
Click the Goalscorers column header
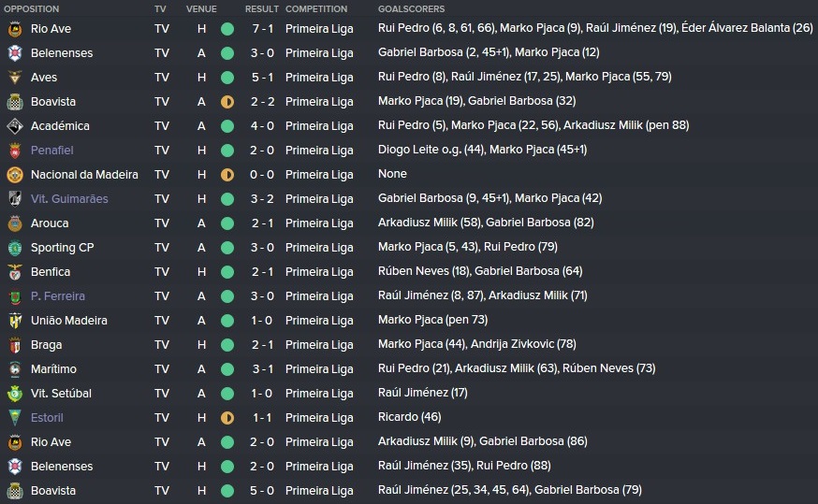411,8
